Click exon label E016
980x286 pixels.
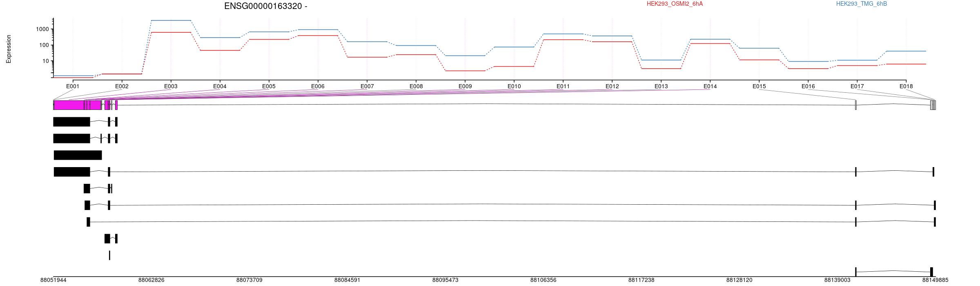coord(808,86)
